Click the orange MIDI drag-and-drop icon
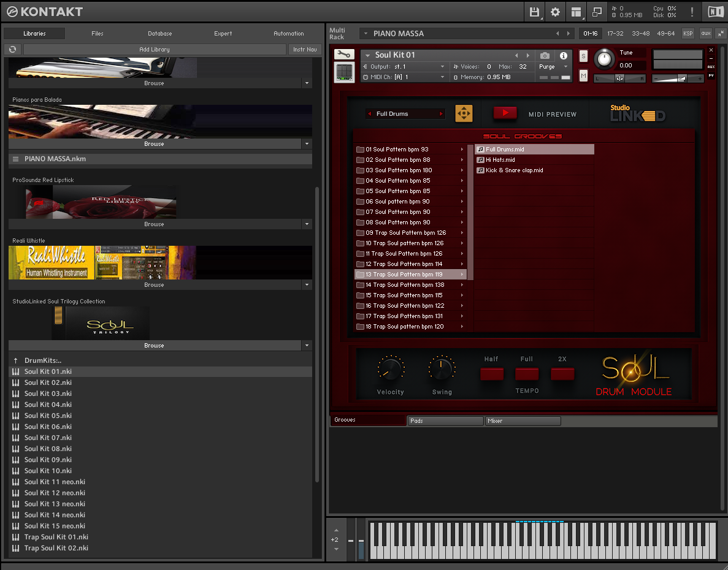This screenshot has height=570, width=728. 464,113
